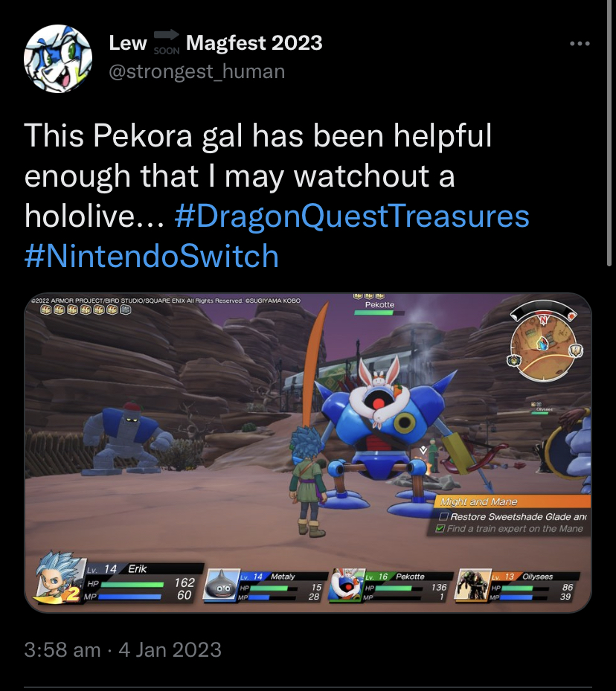The height and width of the screenshot is (691, 616).
Task: Click the display name Lew Magfest 2023
Action: coord(216,42)
